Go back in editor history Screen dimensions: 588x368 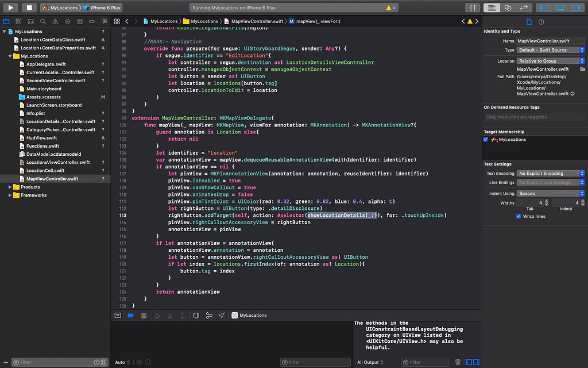click(x=127, y=21)
